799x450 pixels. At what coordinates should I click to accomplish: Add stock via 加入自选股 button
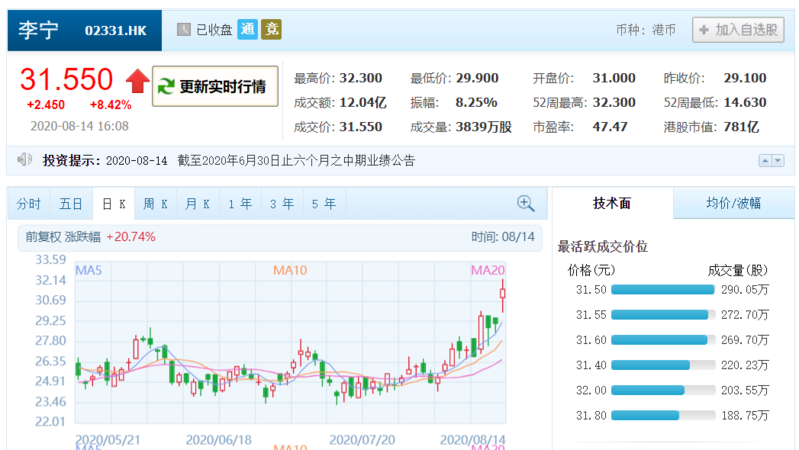tap(738, 30)
